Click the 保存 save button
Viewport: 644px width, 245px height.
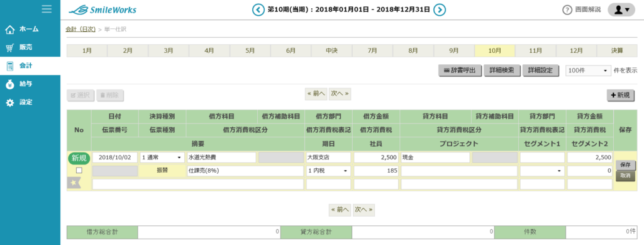(x=626, y=165)
